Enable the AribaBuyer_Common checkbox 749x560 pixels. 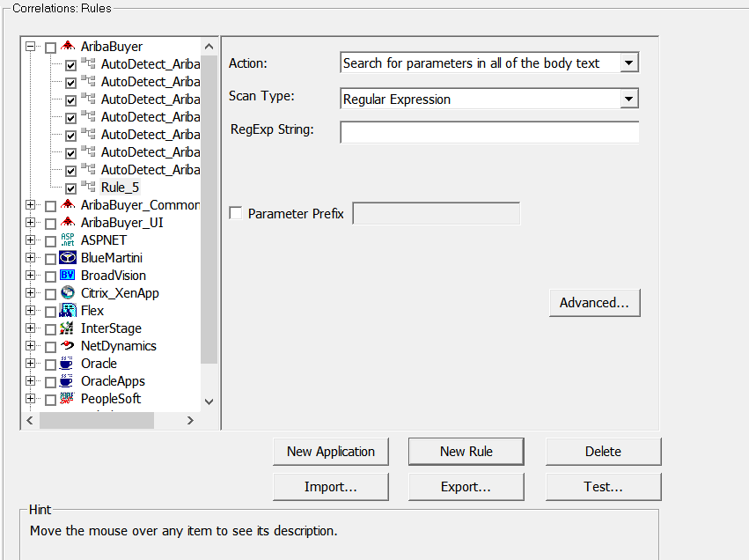tap(51, 206)
